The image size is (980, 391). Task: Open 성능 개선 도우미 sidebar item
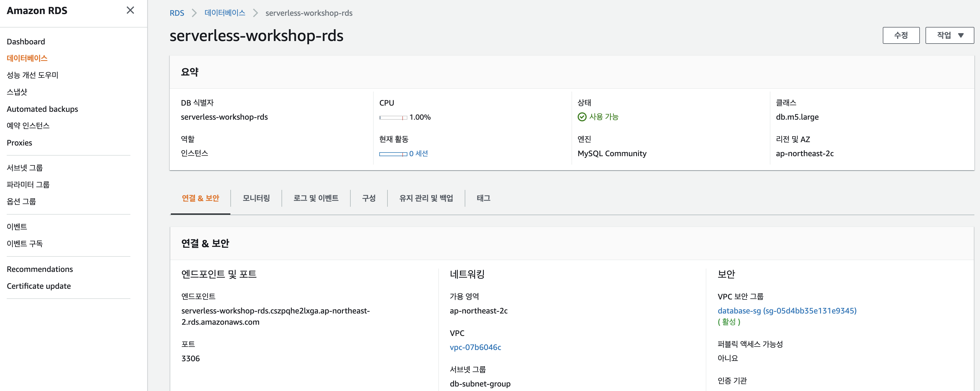pyautogui.click(x=32, y=75)
